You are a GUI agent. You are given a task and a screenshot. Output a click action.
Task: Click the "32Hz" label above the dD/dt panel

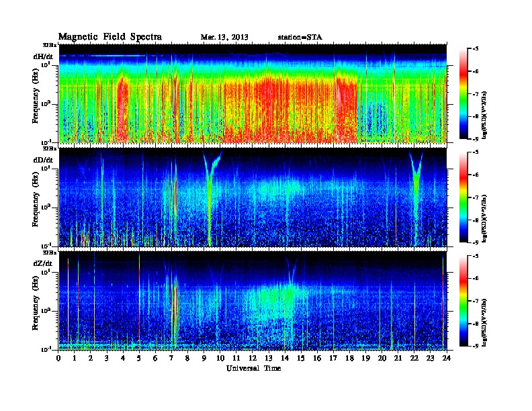coord(50,148)
